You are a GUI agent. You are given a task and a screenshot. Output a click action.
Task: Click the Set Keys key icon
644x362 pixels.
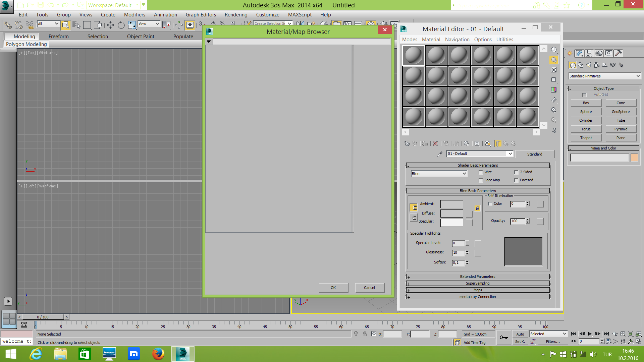click(503, 338)
